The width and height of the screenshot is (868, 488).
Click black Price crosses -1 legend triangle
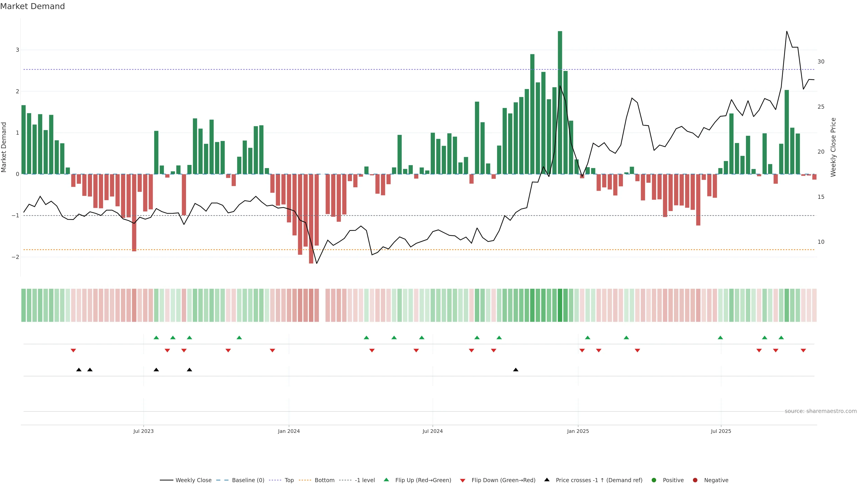(x=547, y=480)
